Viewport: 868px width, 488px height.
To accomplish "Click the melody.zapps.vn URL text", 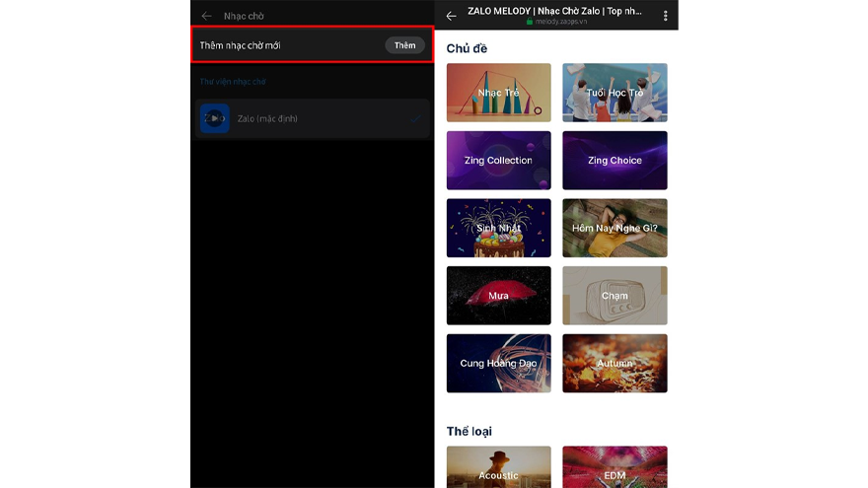I will pos(561,22).
